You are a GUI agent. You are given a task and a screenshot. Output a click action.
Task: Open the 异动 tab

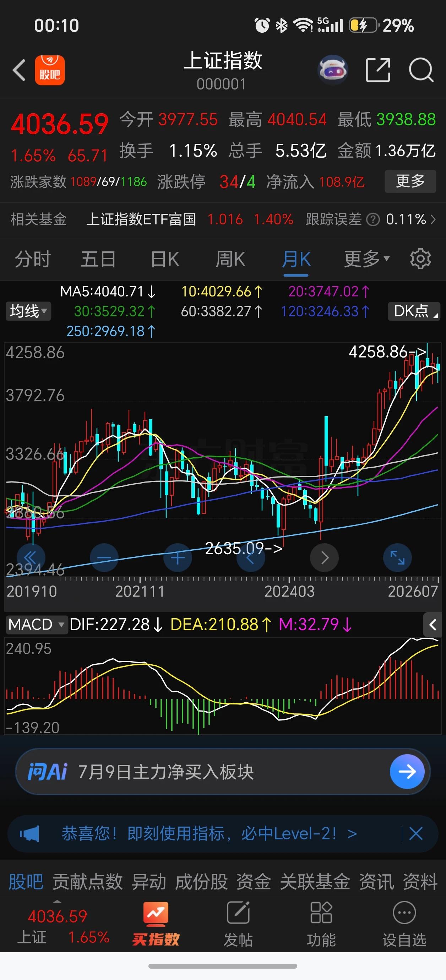(x=149, y=881)
